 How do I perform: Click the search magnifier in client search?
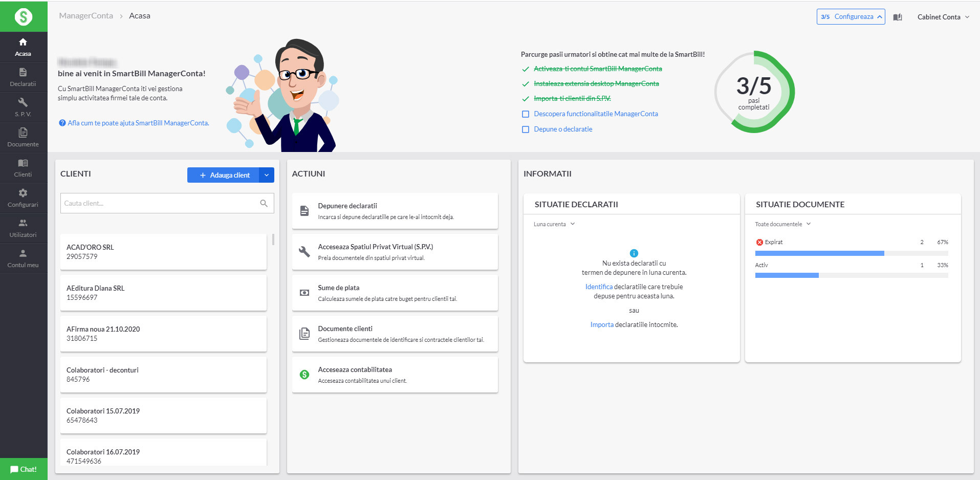264,203
